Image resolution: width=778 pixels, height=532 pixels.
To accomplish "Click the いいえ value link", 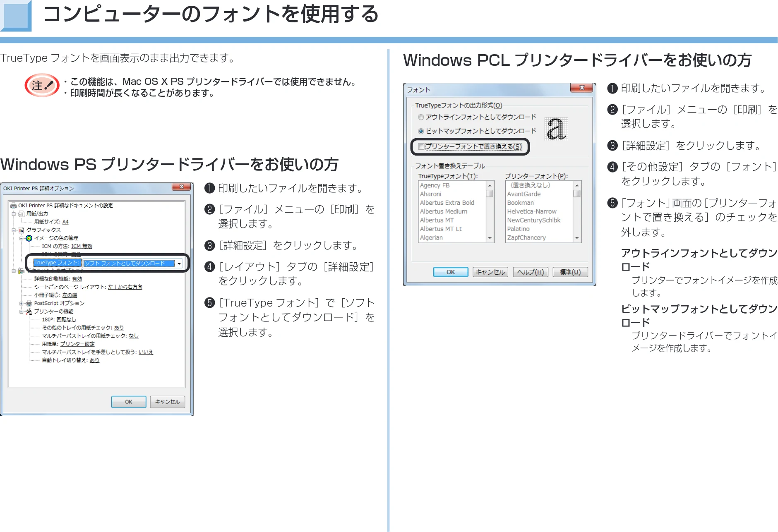I will (146, 352).
